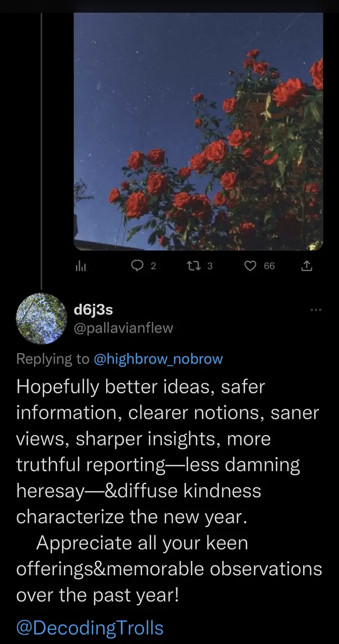The height and width of the screenshot is (644, 339).
Task: Open tweet analytics bar chart icon
Action: [x=79, y=266]
